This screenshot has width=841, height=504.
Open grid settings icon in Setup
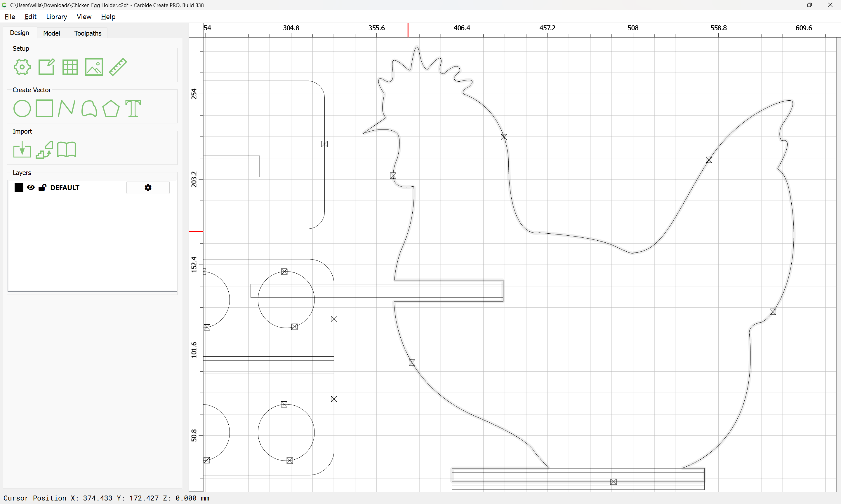pos(70,67)
